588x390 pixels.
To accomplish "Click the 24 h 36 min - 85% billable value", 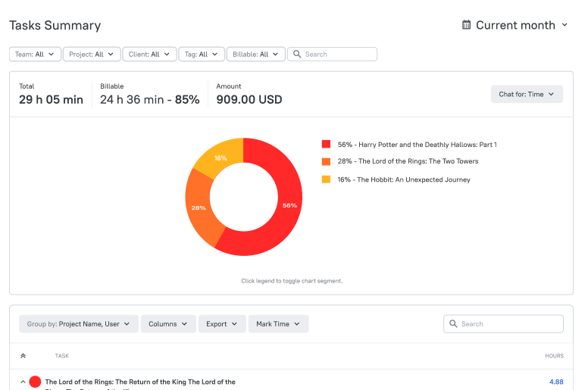I will (x=149, y=100).
